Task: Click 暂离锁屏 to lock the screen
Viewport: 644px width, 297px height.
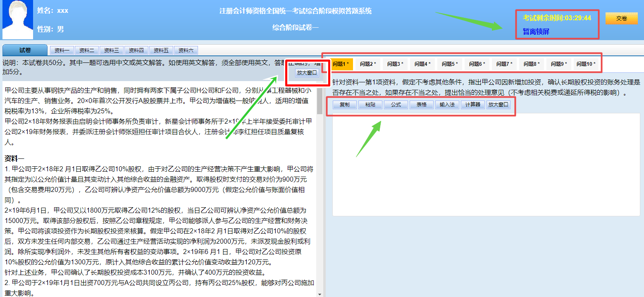Action: [x=536, y=31]
